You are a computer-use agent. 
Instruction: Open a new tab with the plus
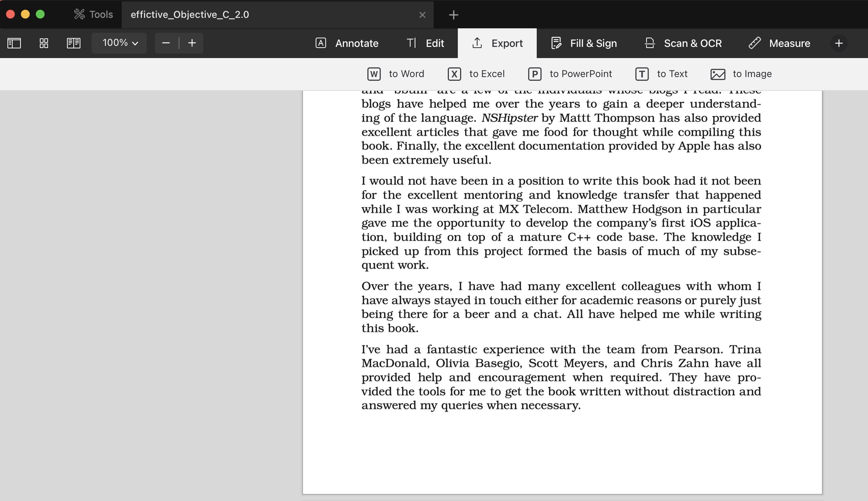tap(453, 15)
